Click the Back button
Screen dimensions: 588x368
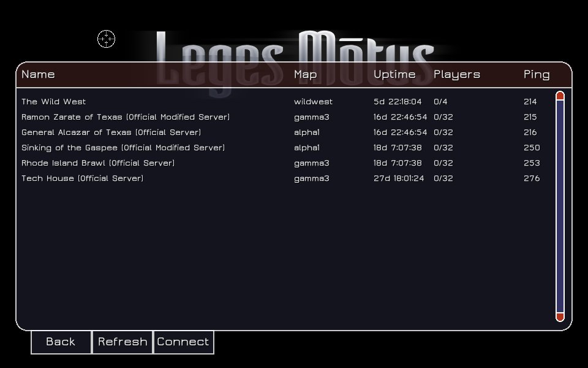click(61, 342)
